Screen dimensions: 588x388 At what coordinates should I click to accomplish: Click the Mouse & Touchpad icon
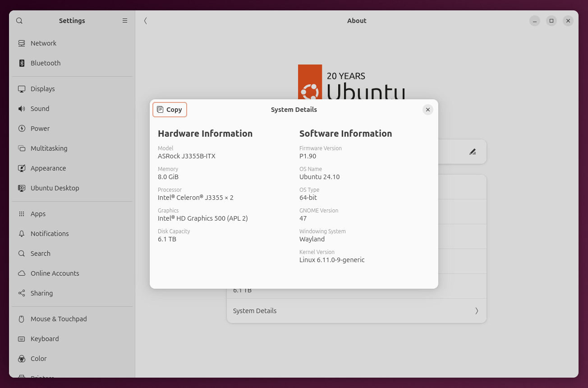[22, 319]
